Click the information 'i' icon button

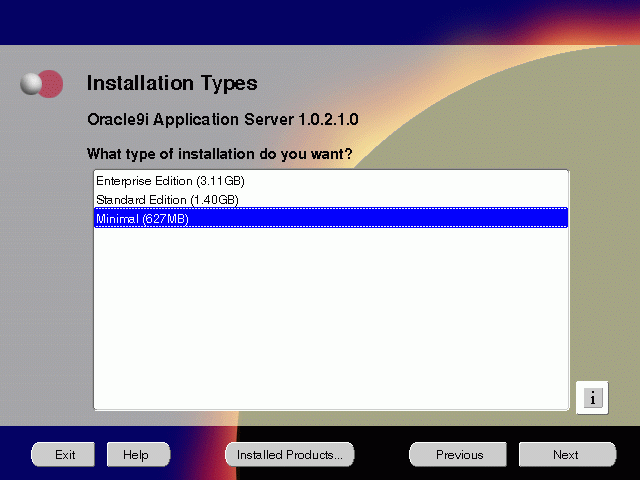(x=592, y=398)
